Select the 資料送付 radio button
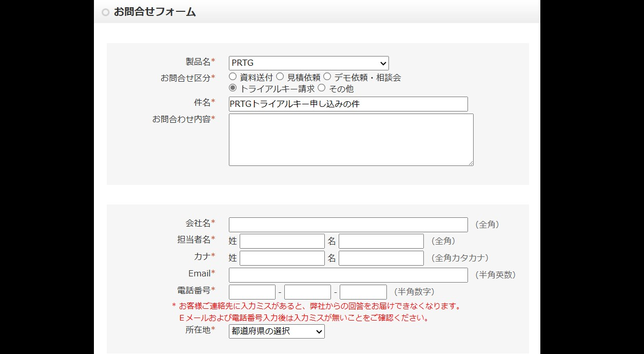Image resolution: width=644 pixels, height=354 pixels. (x=233, y=77)
